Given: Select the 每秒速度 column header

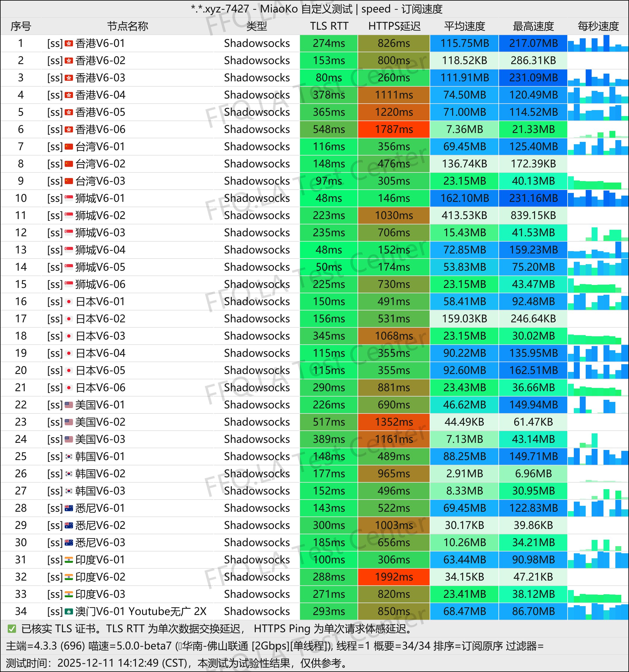Looking at the screenshot, I should click(x=598, y=26).
